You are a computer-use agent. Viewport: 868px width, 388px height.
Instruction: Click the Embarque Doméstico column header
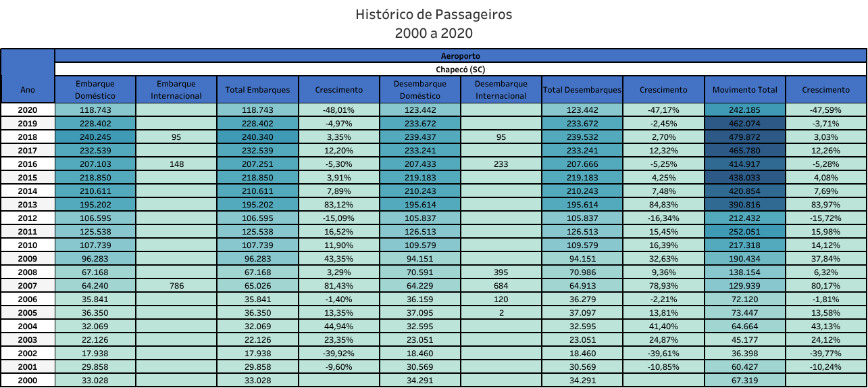(x=95, y=90)
